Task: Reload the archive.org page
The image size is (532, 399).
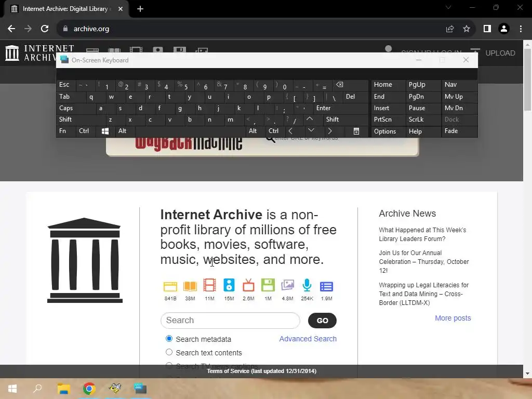Action: pos(45,29)
